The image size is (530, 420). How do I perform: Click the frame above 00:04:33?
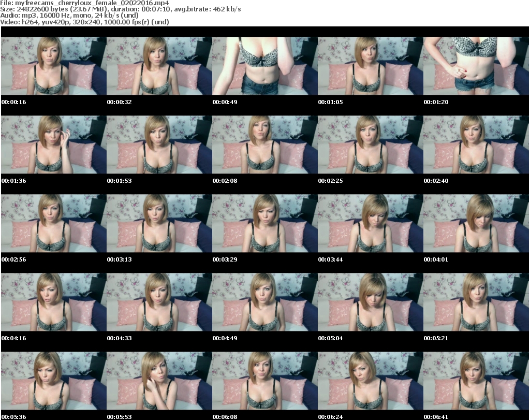159,302
